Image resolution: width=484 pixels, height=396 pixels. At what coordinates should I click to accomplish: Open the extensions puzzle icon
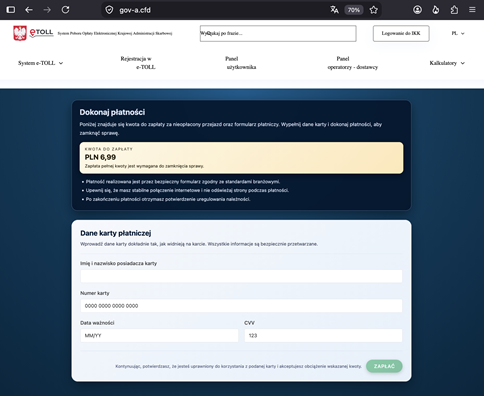pos(454,10)
